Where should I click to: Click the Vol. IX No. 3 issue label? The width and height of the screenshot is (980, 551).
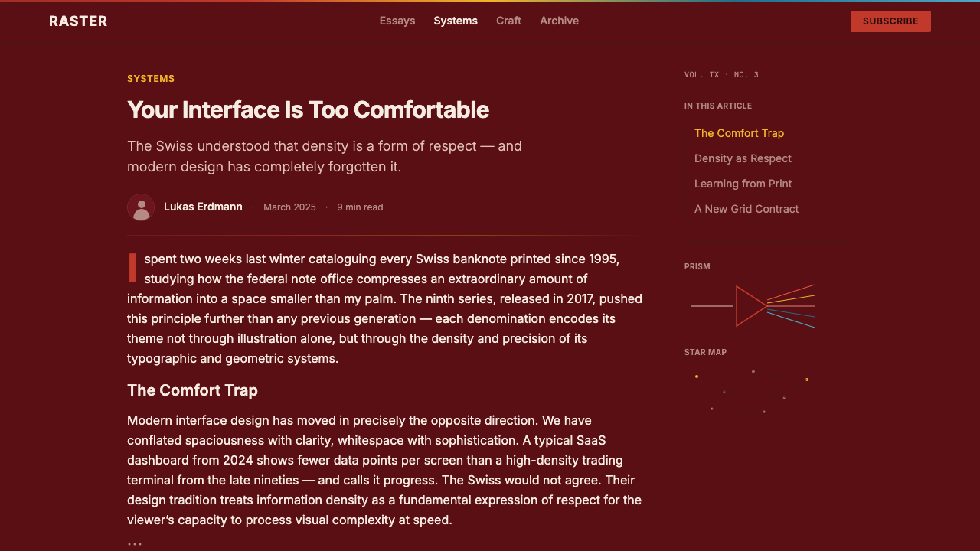point(721,75)
